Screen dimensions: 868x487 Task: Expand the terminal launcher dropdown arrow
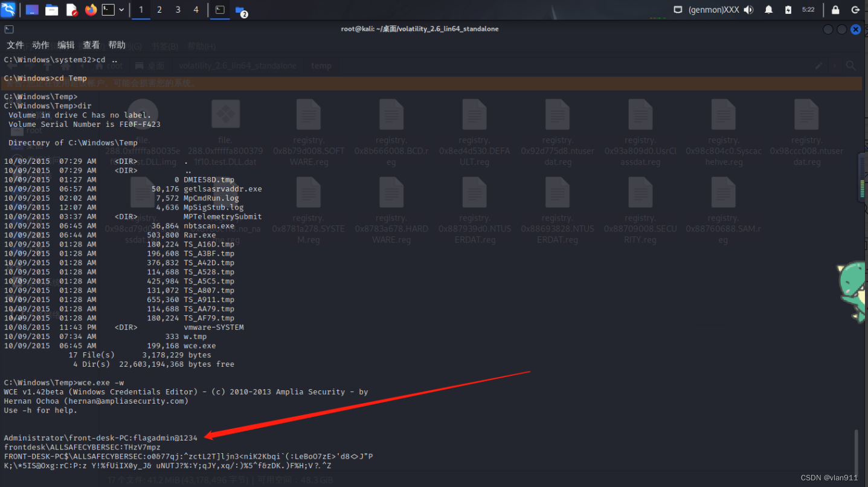[x=121, y=10]
